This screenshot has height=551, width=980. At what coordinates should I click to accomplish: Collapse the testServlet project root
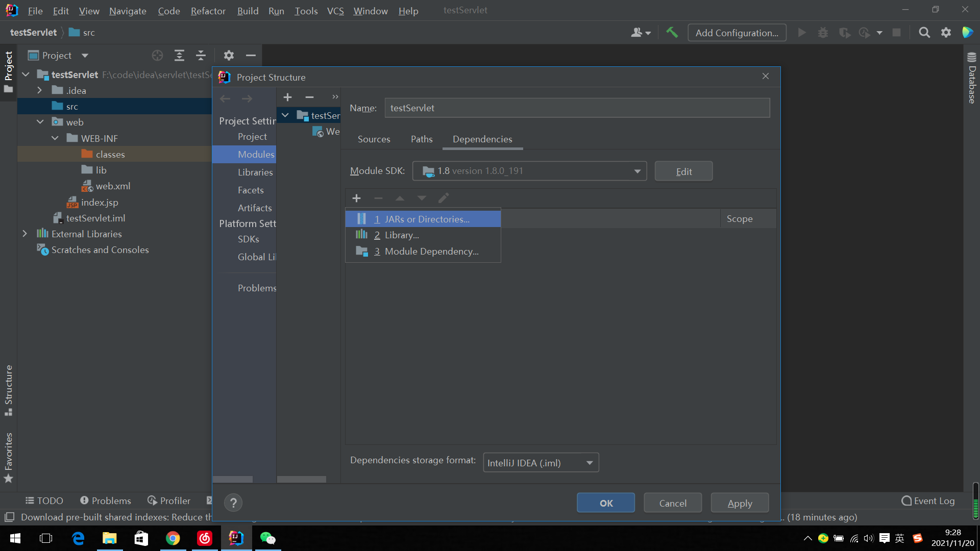click(26, 74)
